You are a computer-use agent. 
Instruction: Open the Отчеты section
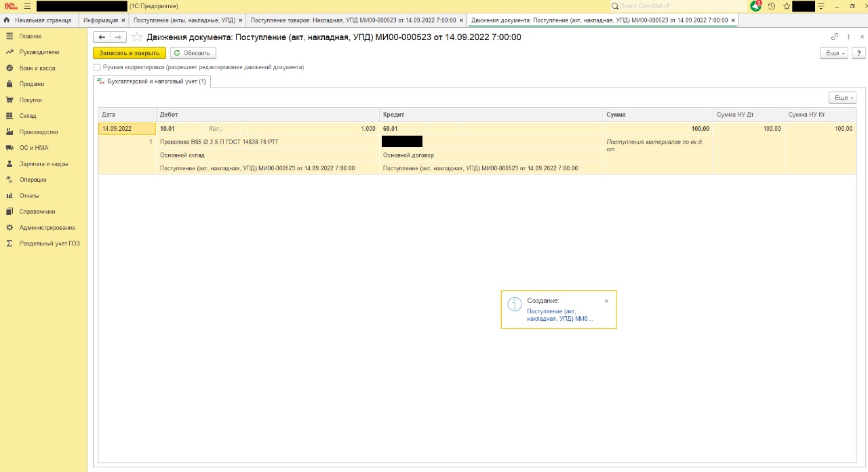(29, 195)
